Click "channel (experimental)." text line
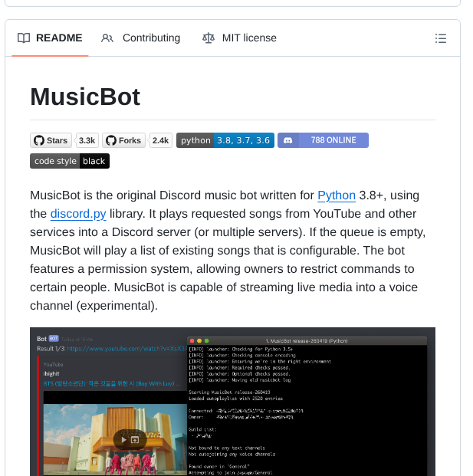473x476 pixels. (94, 306)
